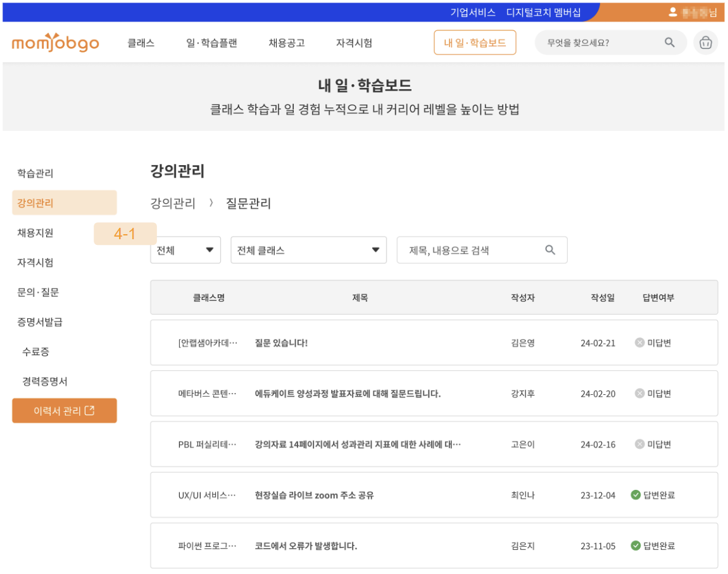Open the question titled 질문 있습니다!
The height and width of the screenshot is (574, 728).
pos(281,343)
